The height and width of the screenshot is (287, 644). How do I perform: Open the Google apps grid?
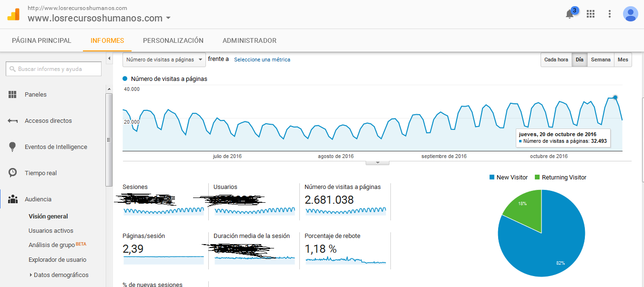point(591,14)
